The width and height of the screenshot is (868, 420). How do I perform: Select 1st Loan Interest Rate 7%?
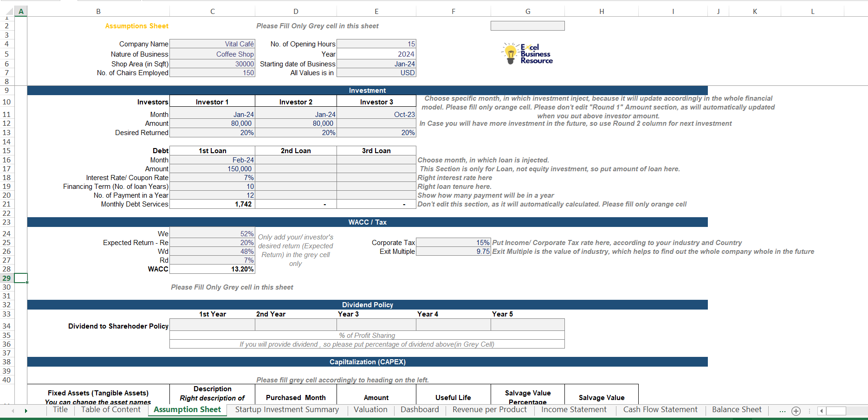(212, 178)
